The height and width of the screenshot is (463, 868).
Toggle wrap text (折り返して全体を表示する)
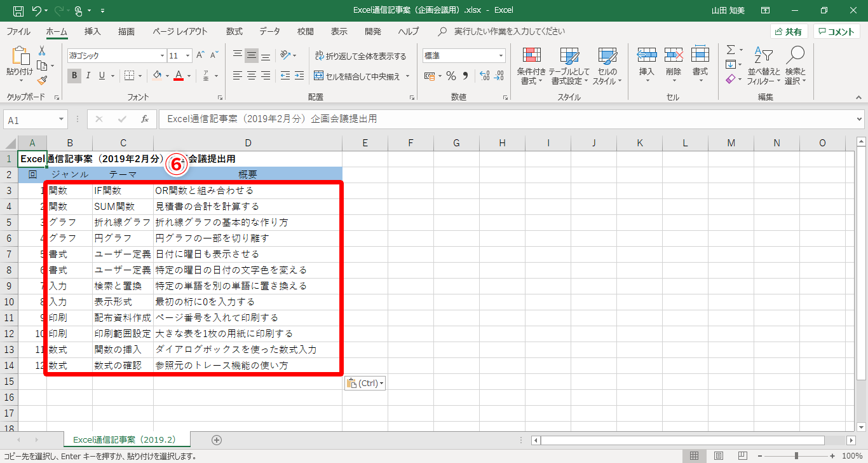(360, 56)
